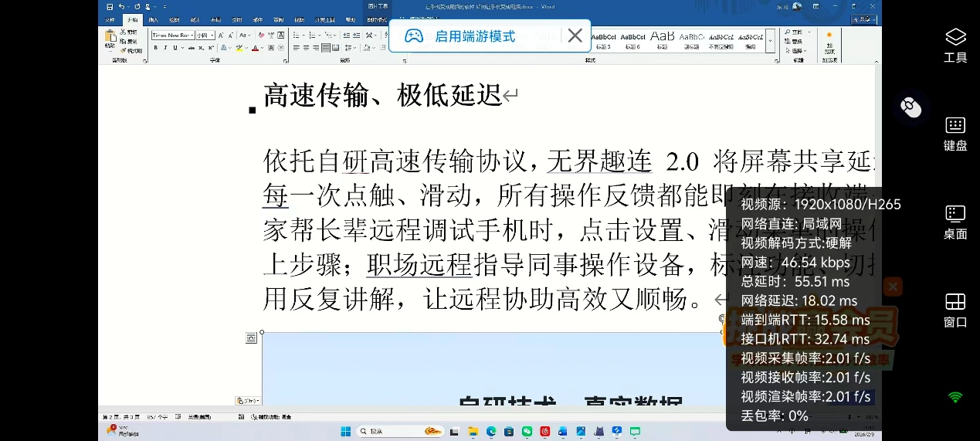980x441 pixels.
Task: Switch to the 布局 Layout tab
Action: 215,20
